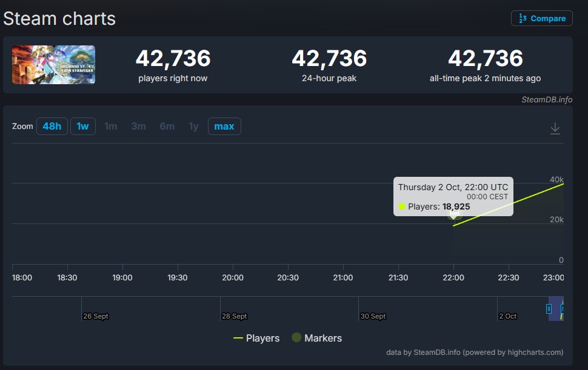Click 28 Sept in the navigator timeline
The image size is (588, 370).
pos(235,316)
